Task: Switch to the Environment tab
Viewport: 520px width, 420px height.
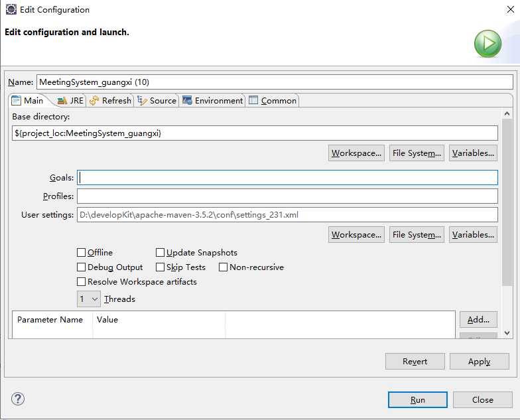Action: pos(212,101)
